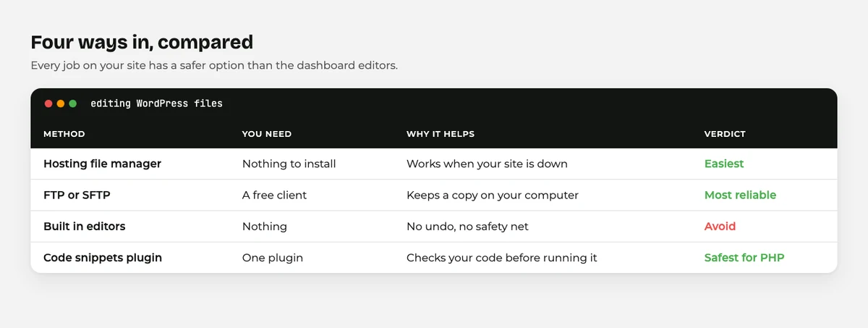
Task: Click the 'A free client' cell
Action: tap(274, 195)
